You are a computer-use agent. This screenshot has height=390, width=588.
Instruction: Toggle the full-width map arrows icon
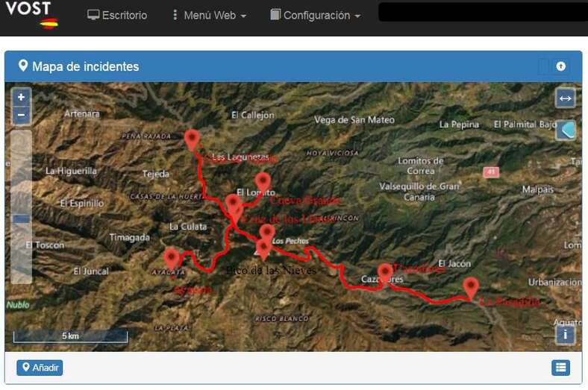coord(565,98)
